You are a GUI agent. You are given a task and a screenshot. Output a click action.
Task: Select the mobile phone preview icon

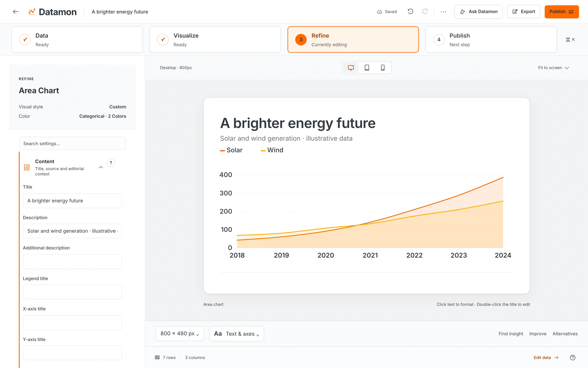[383, 68]
